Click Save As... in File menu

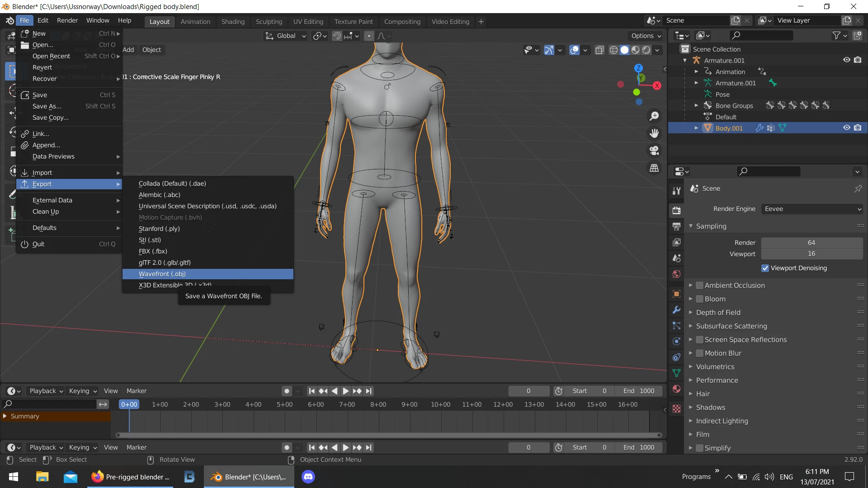[x=47, y=106]
